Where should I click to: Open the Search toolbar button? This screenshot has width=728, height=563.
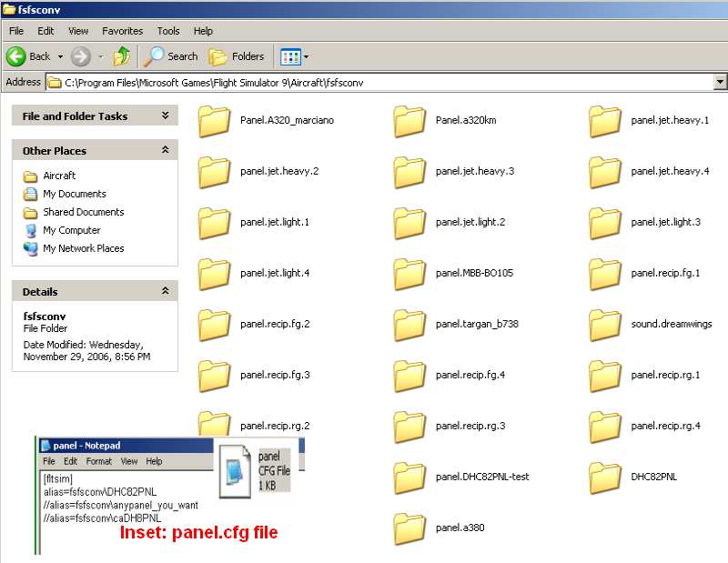(171, 56)
